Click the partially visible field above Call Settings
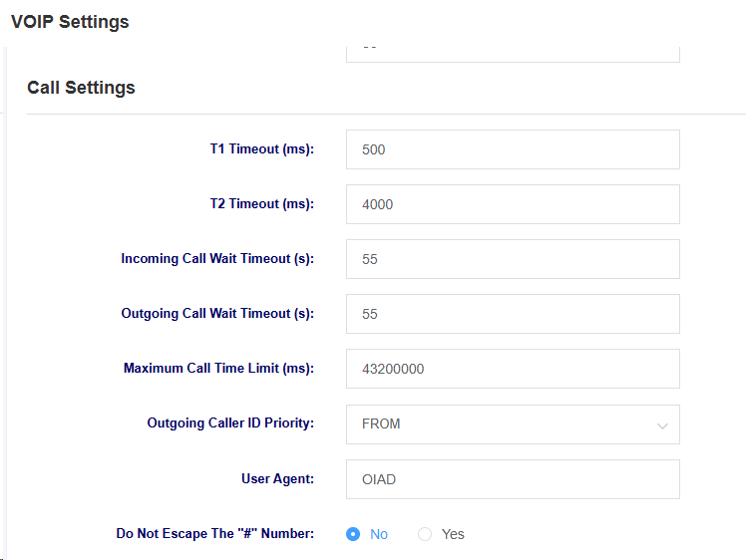746x560 pixels. (x=513, y=54)
